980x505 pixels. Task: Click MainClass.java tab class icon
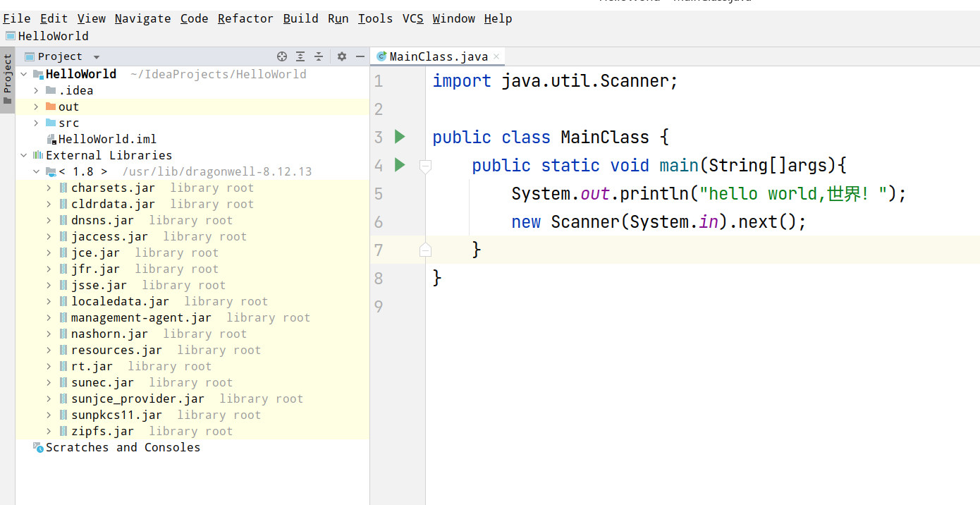(x=381, y=56)
